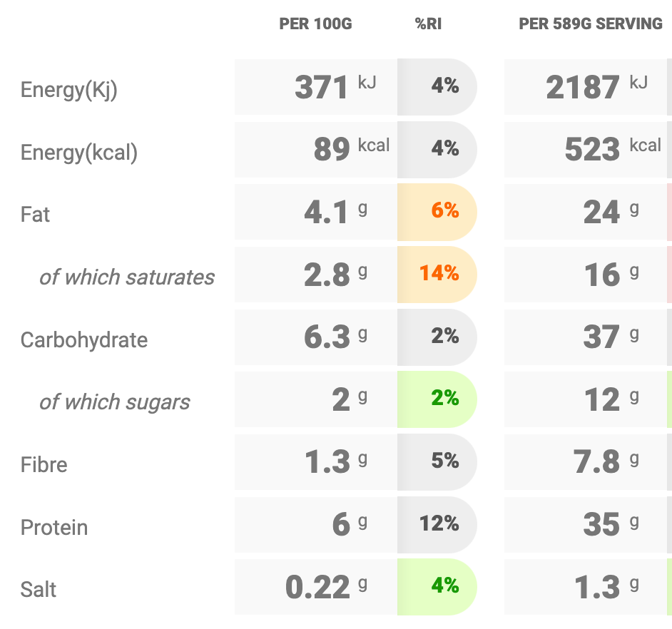The image size is (672, 629).
Task: Select the Energy(kcal) row label
Action: (79, 153)
